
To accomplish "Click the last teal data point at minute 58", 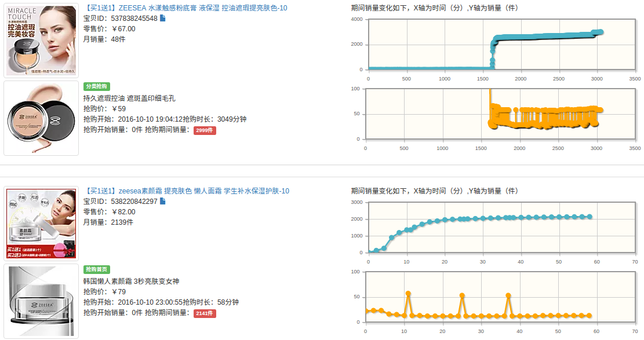I will [590, 217].
